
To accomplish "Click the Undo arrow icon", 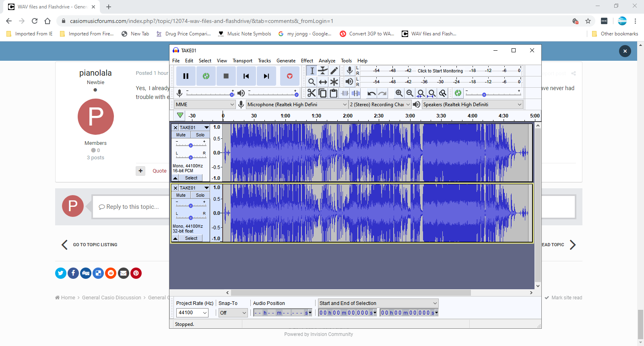I will (372, 93).
